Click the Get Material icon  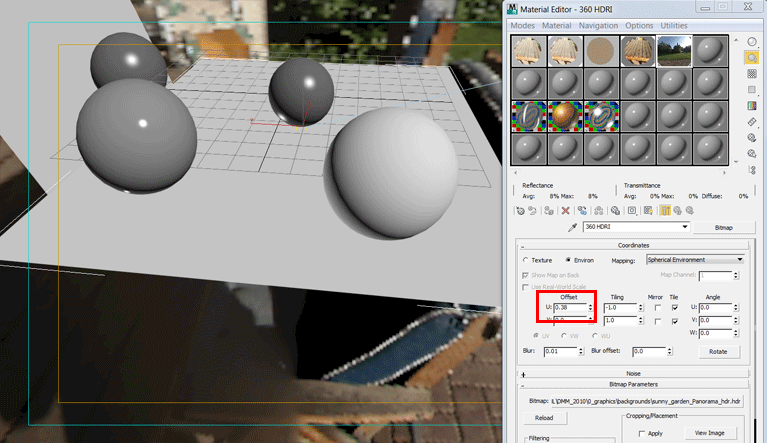520,211
